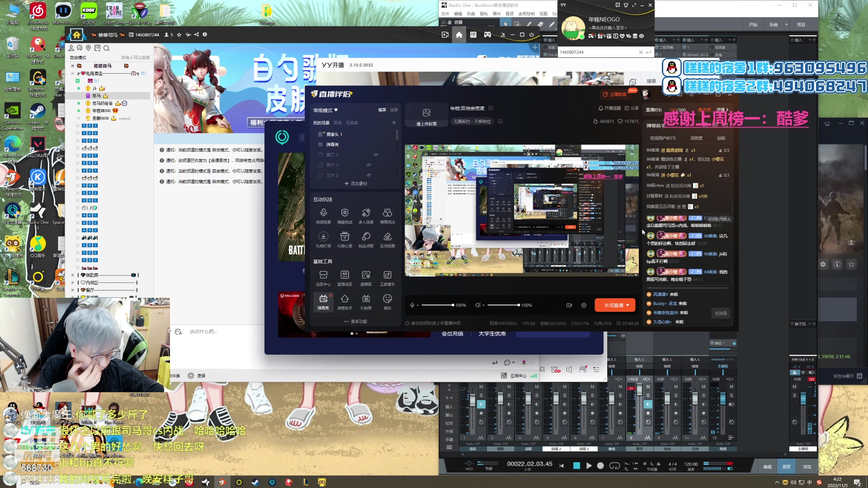The image size is (868, 488).
Task: Open the 礼物灯塔 tool
Action: [x=323, y=239]
